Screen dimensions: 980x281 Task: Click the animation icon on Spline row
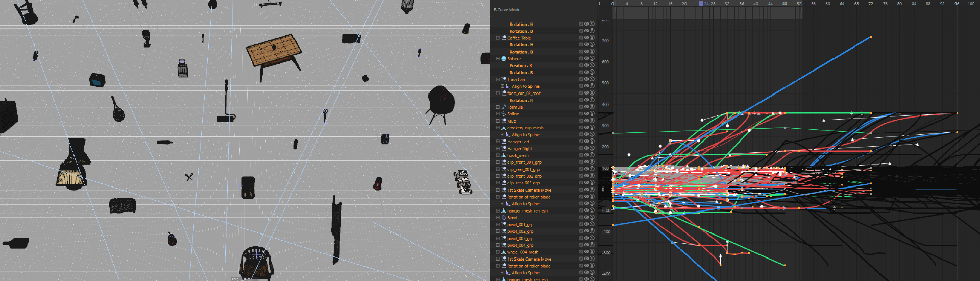pos(581,114)
